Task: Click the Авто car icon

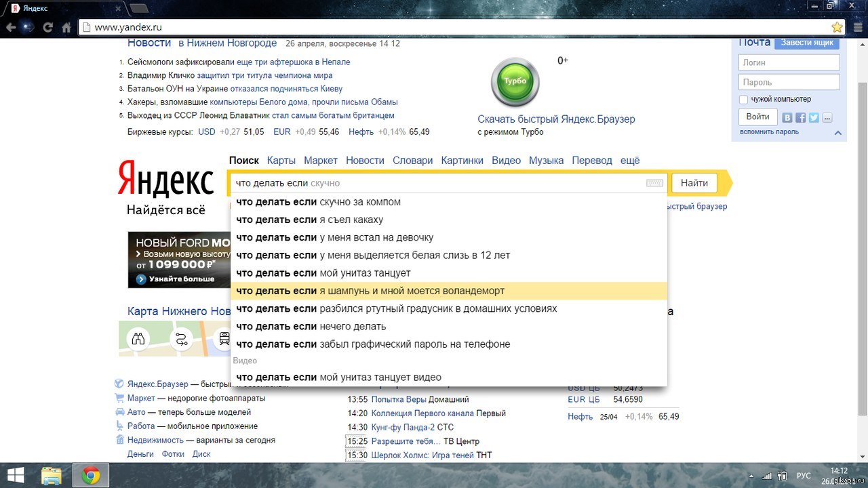Action: [119, 412]
